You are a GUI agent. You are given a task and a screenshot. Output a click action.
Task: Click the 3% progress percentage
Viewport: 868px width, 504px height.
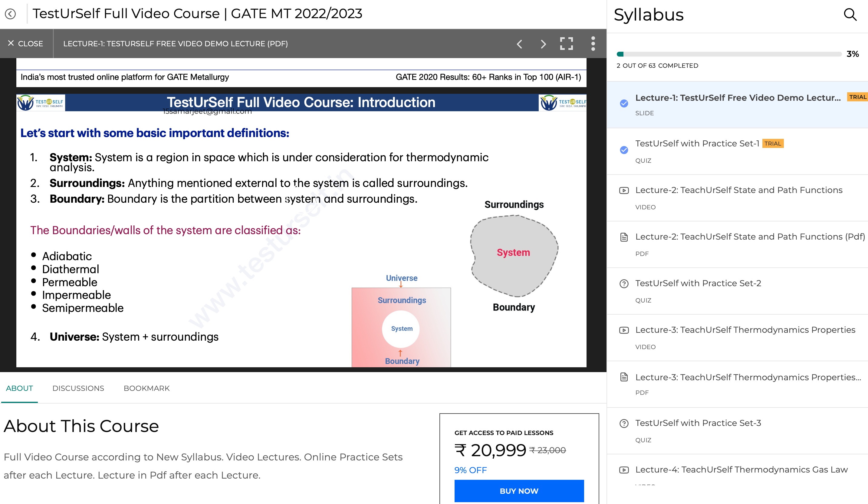point(853,54)
